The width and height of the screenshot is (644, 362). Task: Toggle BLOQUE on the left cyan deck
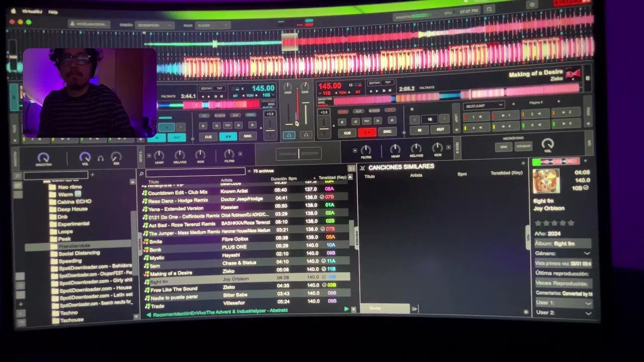(220, 116)
